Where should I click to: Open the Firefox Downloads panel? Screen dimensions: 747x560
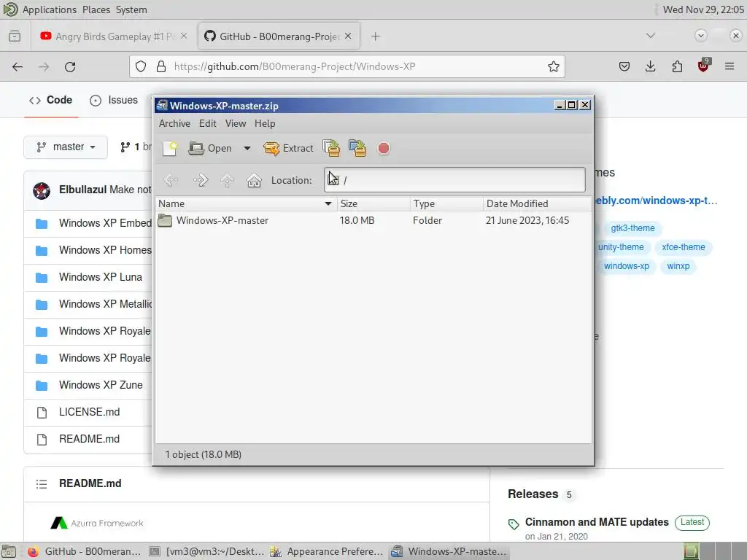pos(650,66)
